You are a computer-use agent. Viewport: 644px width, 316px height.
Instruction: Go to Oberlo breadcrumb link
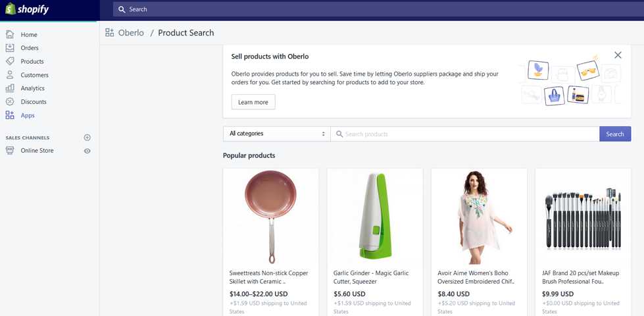pyautogui.click(x=131, y=33)
